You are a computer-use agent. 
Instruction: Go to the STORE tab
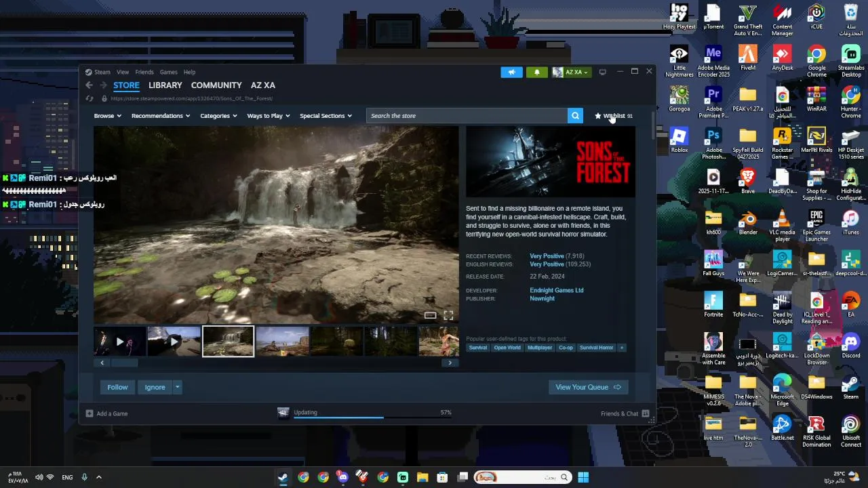click(126, 85)
